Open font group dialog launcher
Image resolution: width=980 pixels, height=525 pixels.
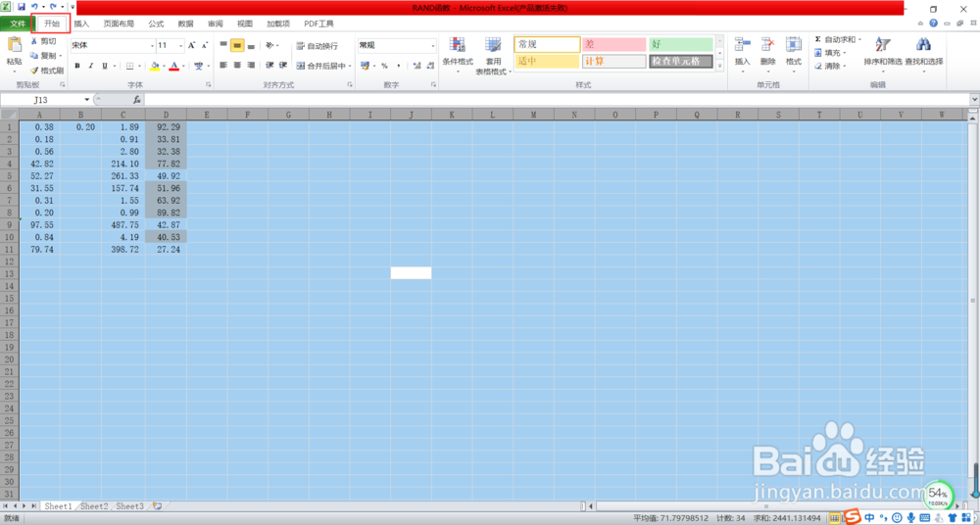click(208, 84)
